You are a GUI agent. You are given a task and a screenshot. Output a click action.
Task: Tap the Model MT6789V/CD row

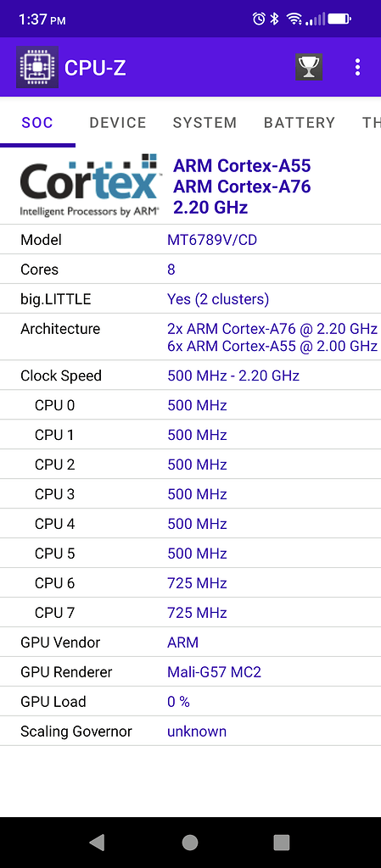190,240
